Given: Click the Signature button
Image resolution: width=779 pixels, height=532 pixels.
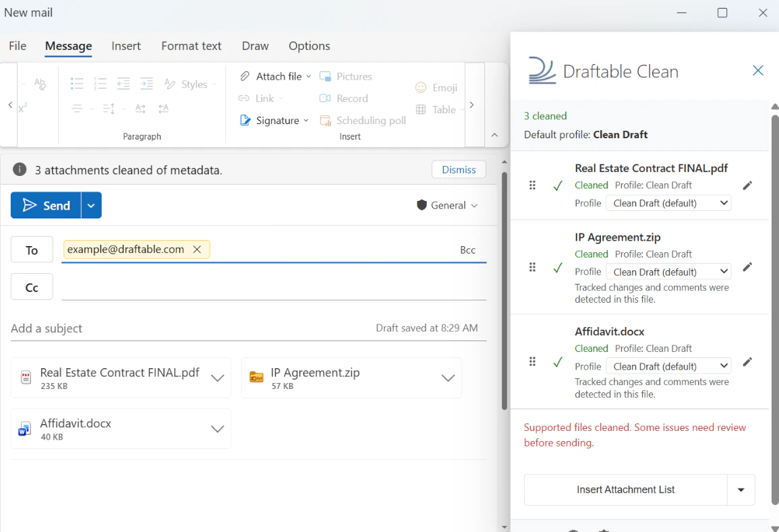Looking at the screenshot, I should pyautogui.click(x=274, y=120).
